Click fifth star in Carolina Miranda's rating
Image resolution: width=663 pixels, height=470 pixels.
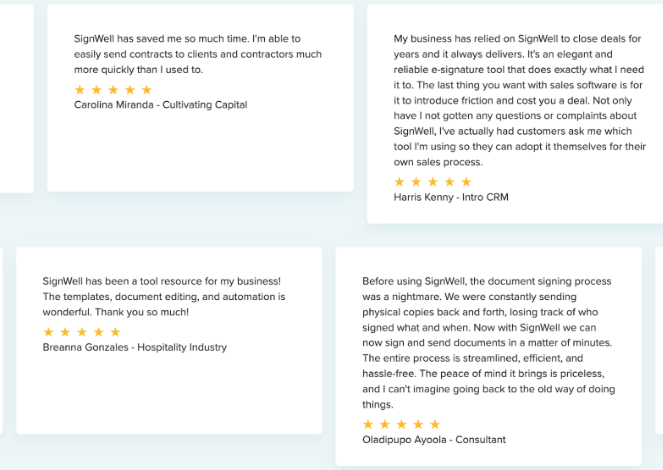pos(147,90)
